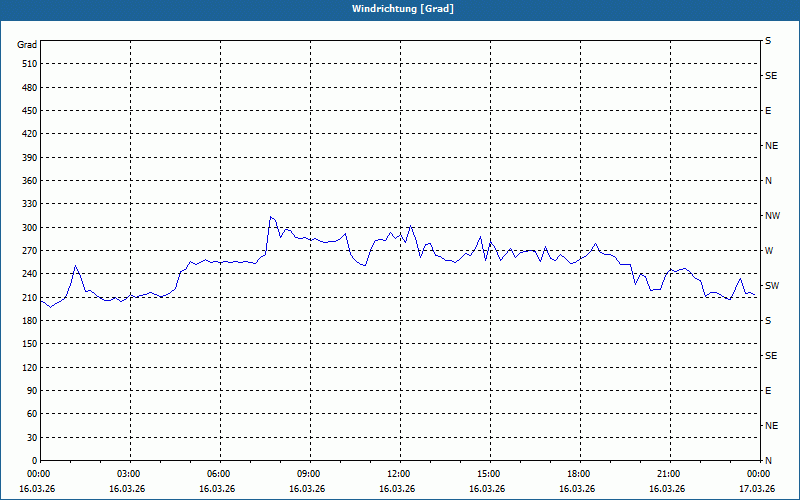Select the 0 y-axis value
The height and width of the screenshot is (500, 800).
point(34,461)
